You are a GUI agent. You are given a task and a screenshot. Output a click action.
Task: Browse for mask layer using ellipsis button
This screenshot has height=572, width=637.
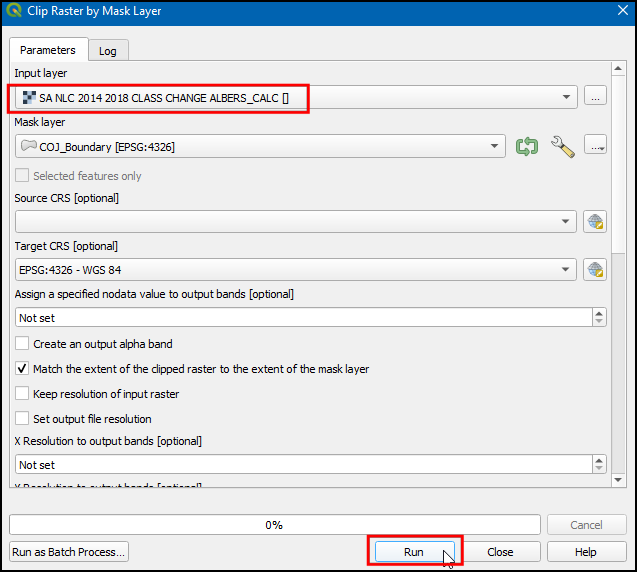click(596, 147)
